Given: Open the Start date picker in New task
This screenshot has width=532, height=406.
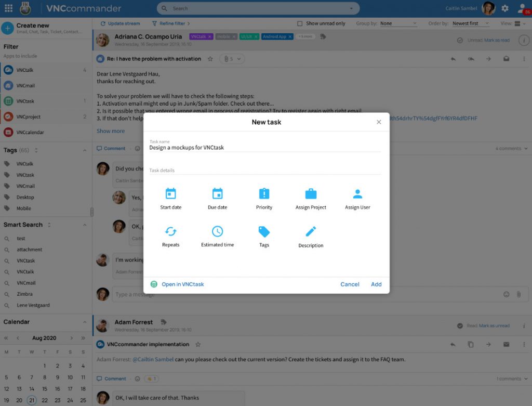Looking at the screenshot, I should coord(170,198).
